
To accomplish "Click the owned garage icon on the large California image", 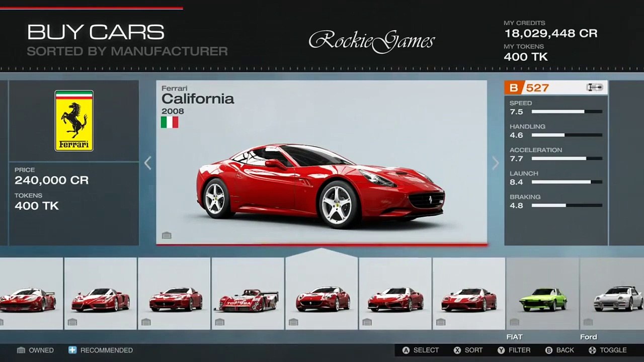I will tap(167, 235).
